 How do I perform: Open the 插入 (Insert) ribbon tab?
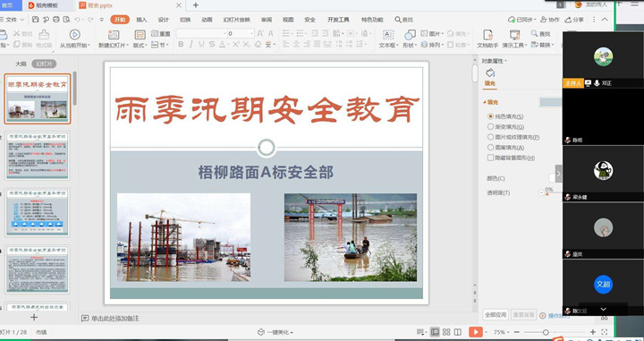point(141,20)
